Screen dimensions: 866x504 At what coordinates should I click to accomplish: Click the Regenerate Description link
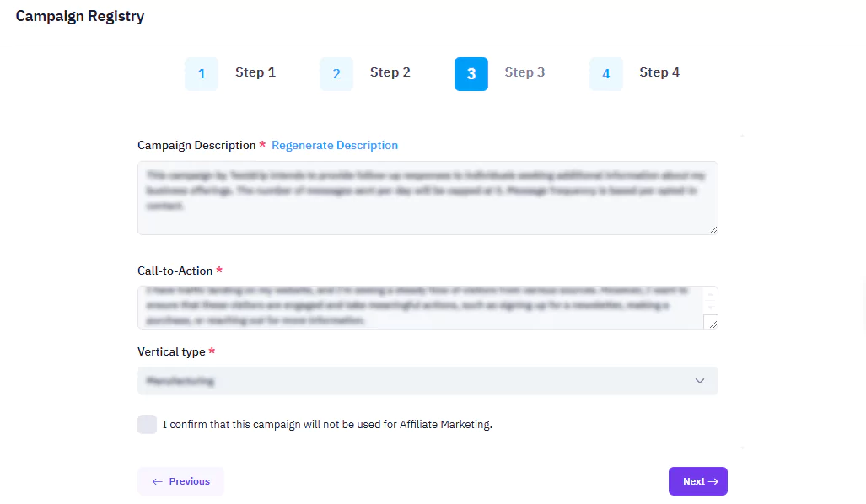pyautogui.click(x=335, y=145)
